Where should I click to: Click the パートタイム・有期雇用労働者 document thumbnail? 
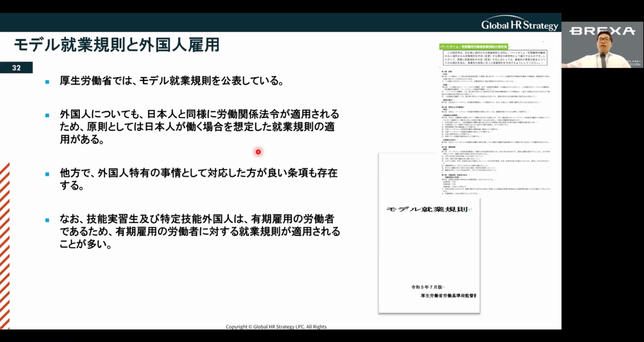click(495, 119)
